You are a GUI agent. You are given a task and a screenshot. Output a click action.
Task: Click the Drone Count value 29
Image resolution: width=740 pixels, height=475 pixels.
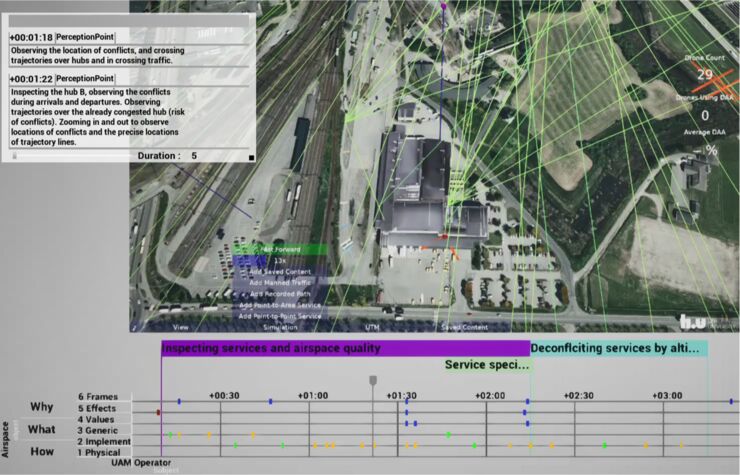pyautogui.click(x=705, y=75)
